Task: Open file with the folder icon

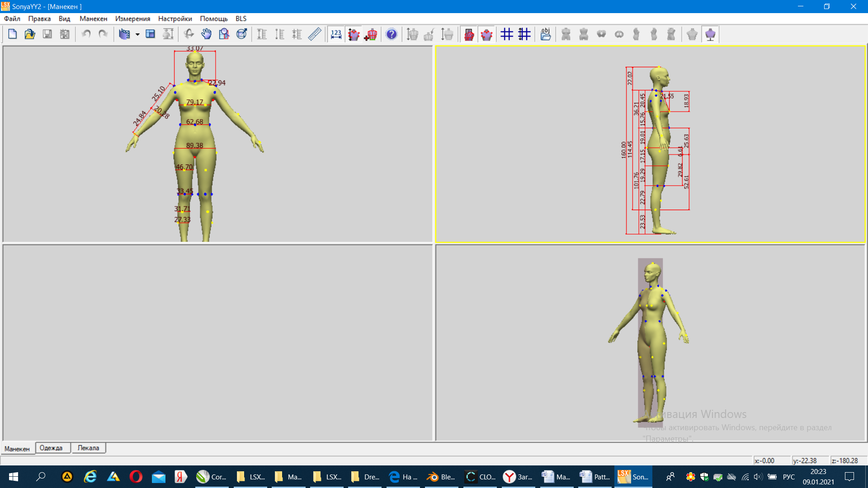Action: point(30,34)
